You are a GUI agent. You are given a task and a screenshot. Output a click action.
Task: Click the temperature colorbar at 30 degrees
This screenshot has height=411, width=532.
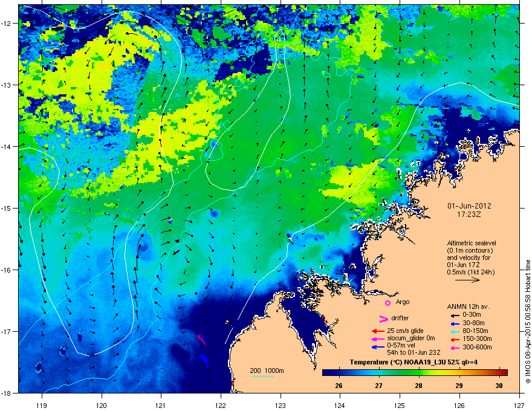tap(499, 373)
